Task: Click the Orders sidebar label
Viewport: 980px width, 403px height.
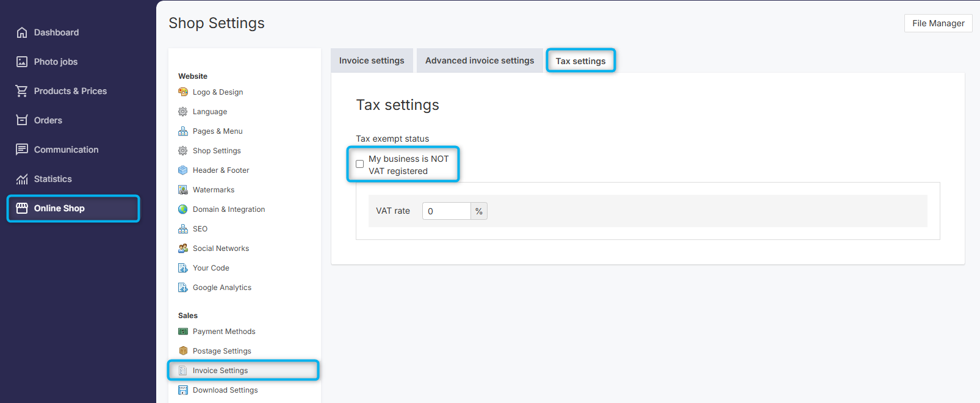Action: (x=48, y=120)
